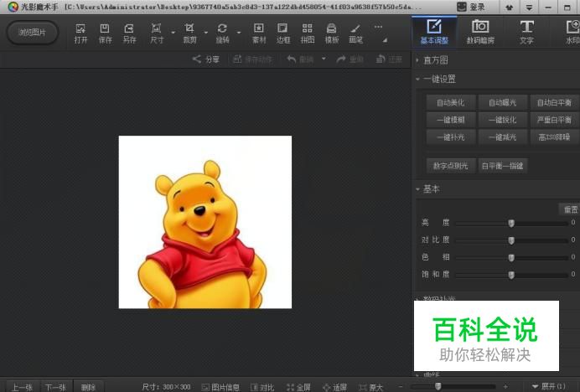The image size is (580, 392).
Task: Click the 数字点测光 button
Action: 451,166
